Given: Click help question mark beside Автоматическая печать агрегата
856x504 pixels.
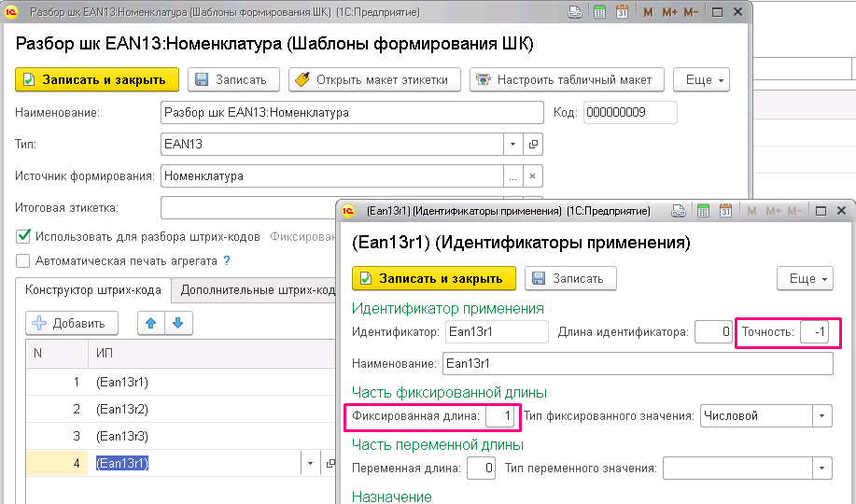Looking at the screenshot, I should coord(227,261).
